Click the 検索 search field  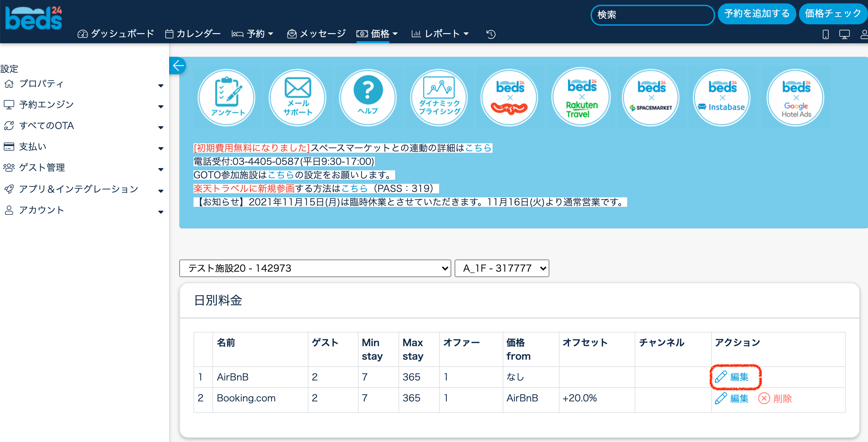pos(652,15)
